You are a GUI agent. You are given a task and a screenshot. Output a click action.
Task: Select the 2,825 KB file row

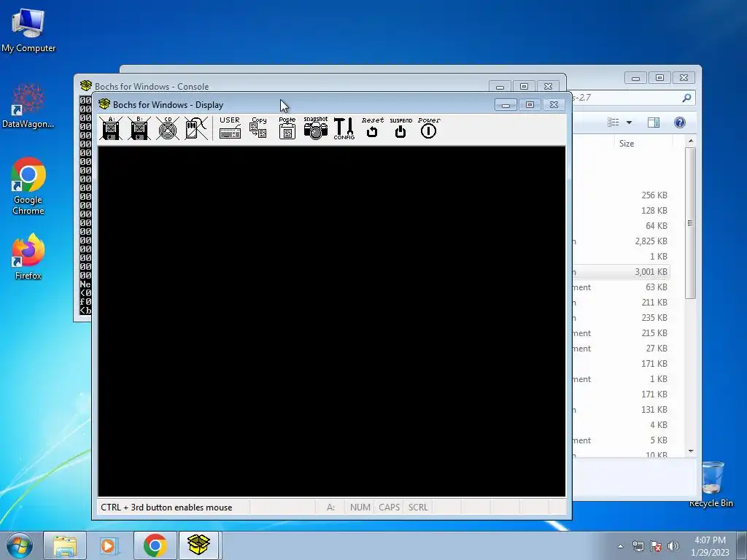tap(622, 241)
